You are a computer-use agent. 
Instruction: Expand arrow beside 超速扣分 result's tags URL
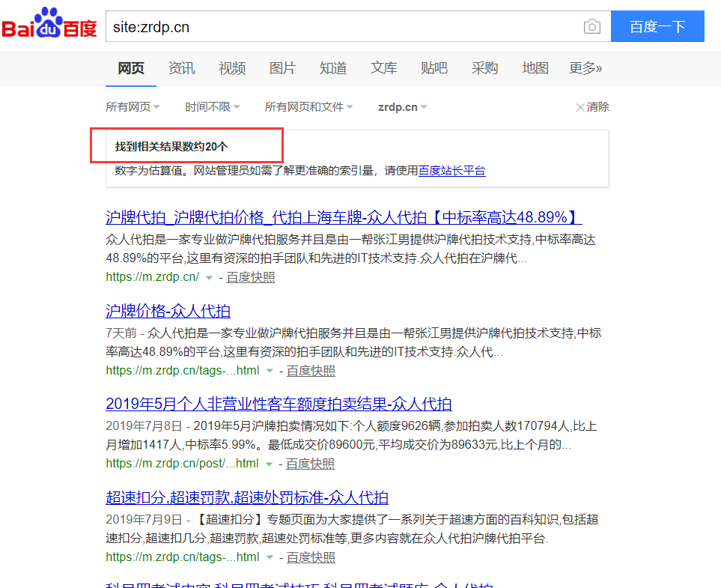tap(270, 557)
